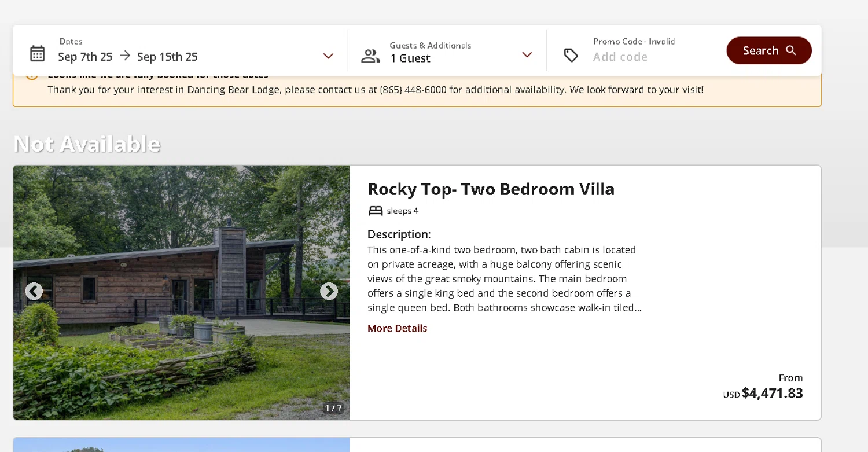Viewport: 868px width, 452px height.
Task: Expand the Dates dropdown chevron
Action: 328,56
